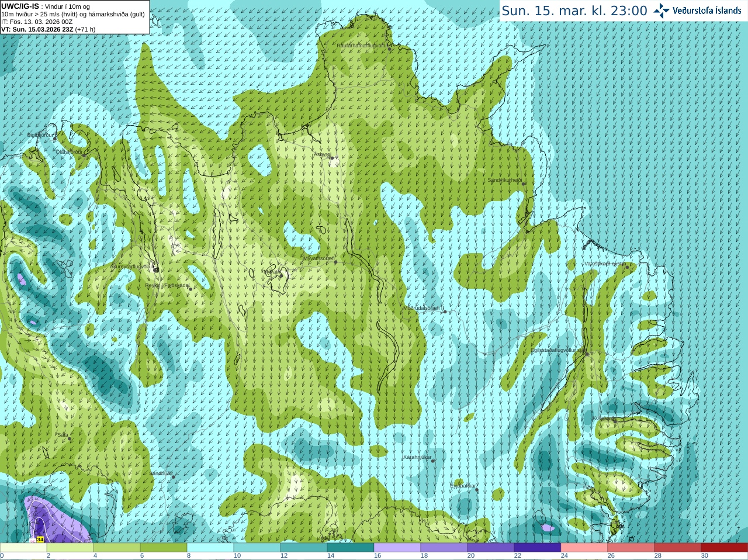Select the 16–18 m/s legend color
The width and height of the screenshot is (748, 560).
(397, 548)
